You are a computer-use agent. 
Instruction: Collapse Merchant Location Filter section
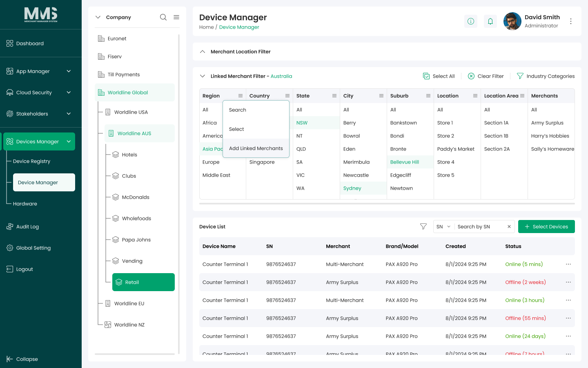point(203,52)
